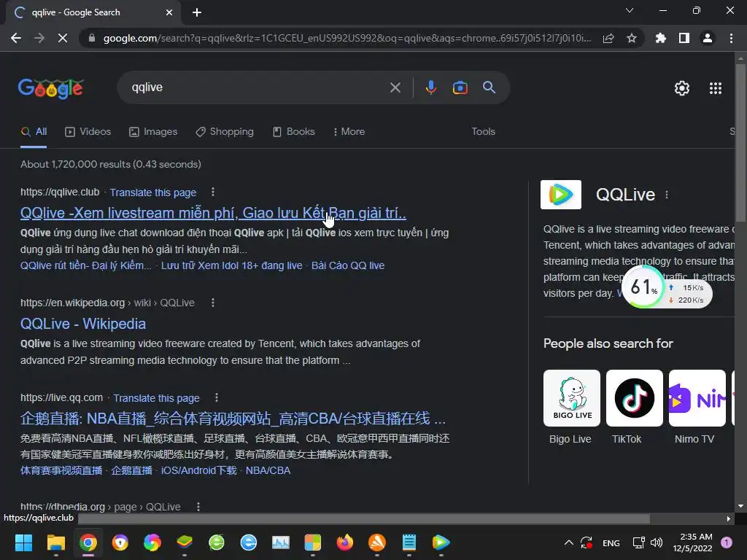The image size is (747, 560).
Task: Open the Chrome profile avatar
Action: [708, 38]
